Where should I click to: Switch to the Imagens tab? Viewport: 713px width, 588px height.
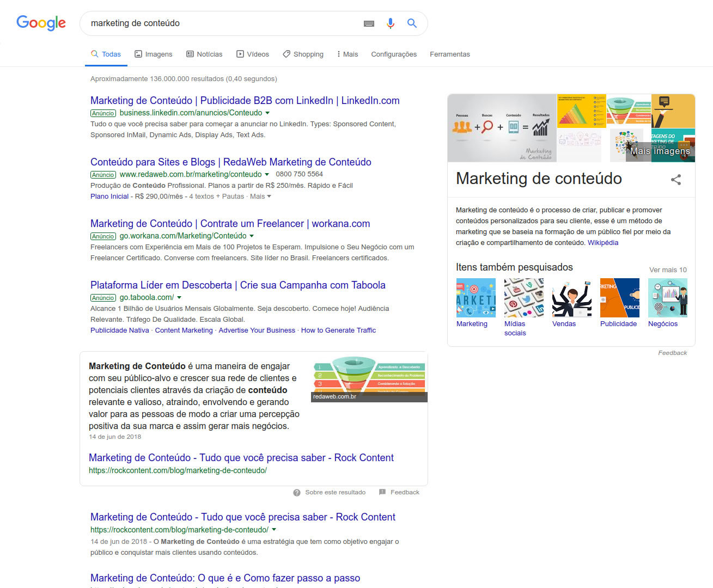[x=153, y=54]
